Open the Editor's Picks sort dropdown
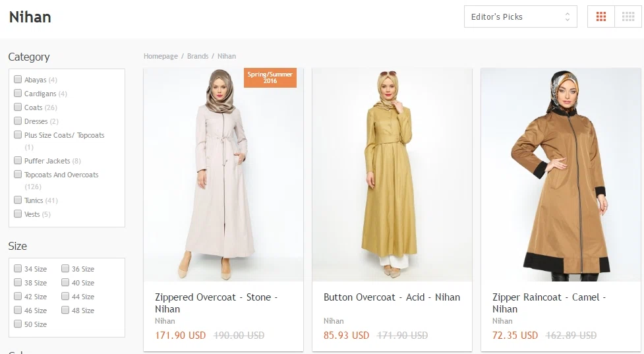Image resolution: width=644 pixels, height=354 pixels. pyautogui.click(x=520, y=16)
